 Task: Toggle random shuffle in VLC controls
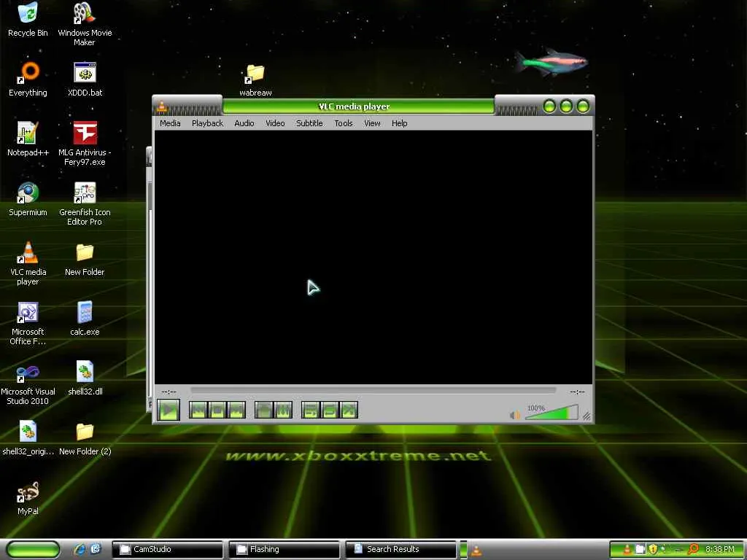(348, 410)
